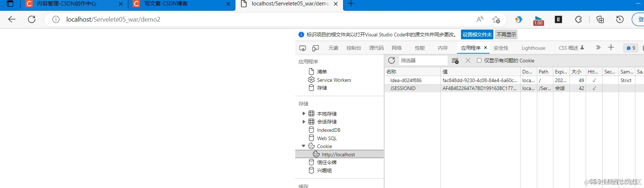Image resolution: width=644 pixels, height=188 pixels.
Task: Close the 写文章-CSDN博客 tab
Action: coord(228,4)
